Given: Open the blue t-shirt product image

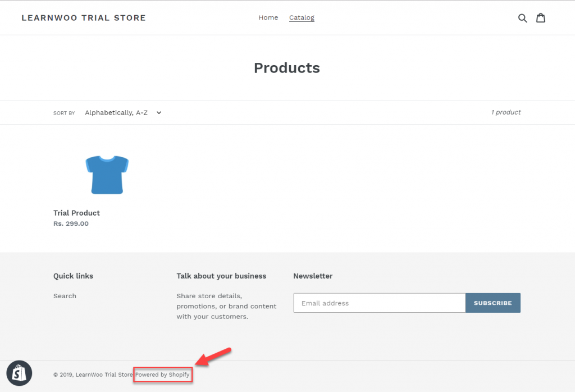Looking at the screenshot, I should pyautogui.click(x=107, y=175).
